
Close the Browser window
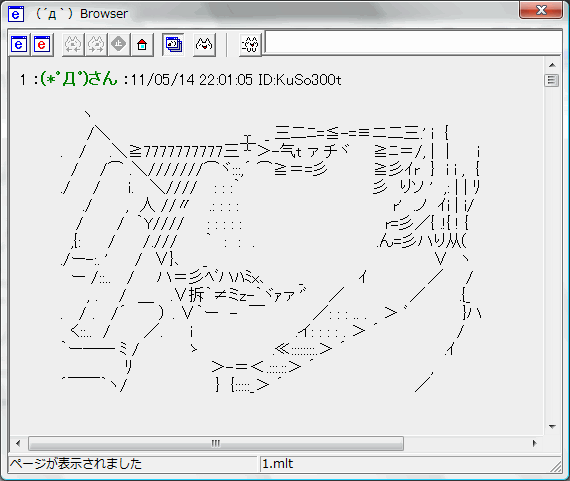(x=541, y=10)
